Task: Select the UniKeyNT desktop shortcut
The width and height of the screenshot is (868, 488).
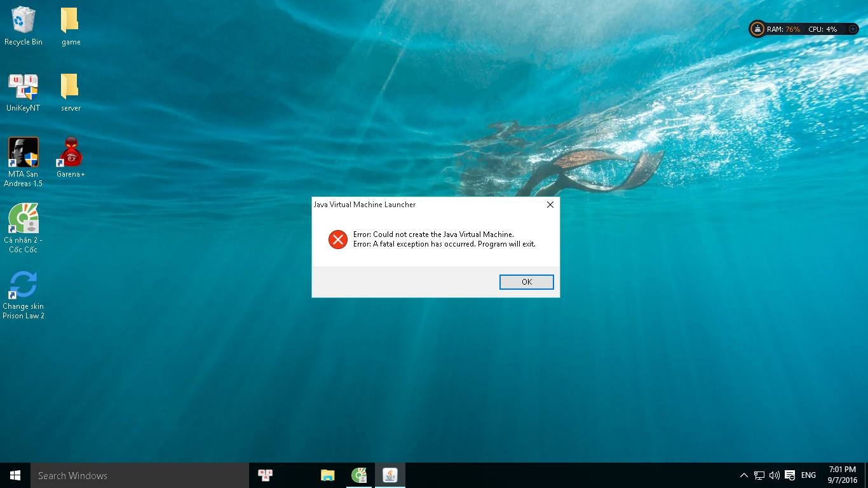Action: coord(24,93)
